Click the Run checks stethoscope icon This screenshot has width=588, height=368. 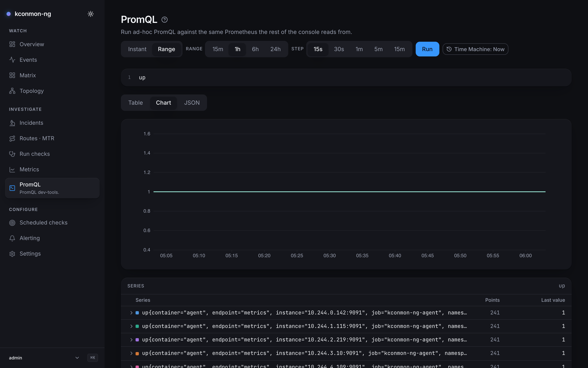coord(12,154)
